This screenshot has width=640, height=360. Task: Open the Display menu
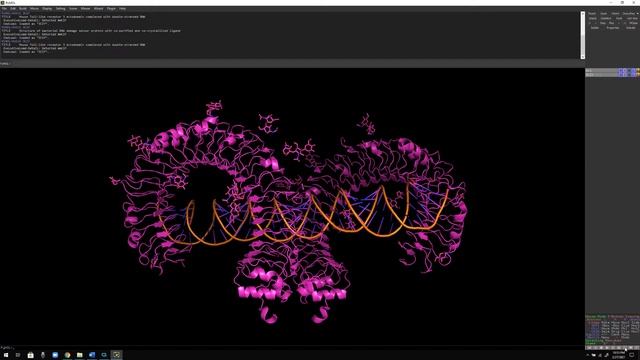click(47, 9)
